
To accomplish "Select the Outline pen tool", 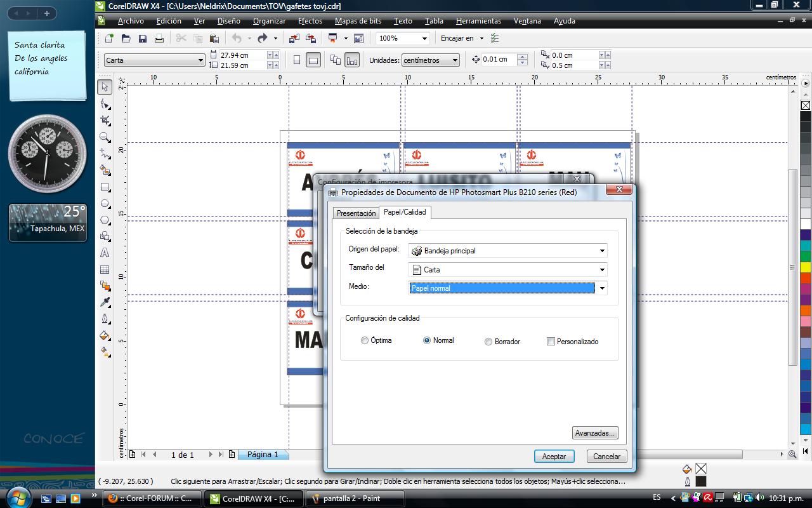I will pos(105,319).
